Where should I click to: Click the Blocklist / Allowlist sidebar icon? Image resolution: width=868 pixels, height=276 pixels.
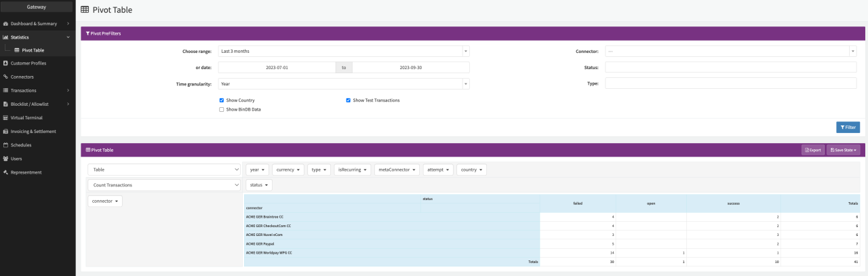(x=5, y=104)
